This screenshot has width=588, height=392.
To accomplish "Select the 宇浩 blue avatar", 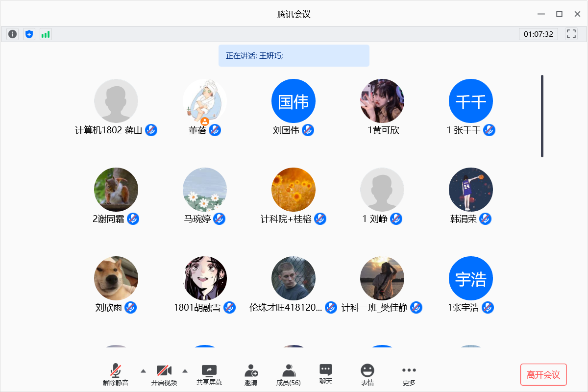I will [471, 278].
